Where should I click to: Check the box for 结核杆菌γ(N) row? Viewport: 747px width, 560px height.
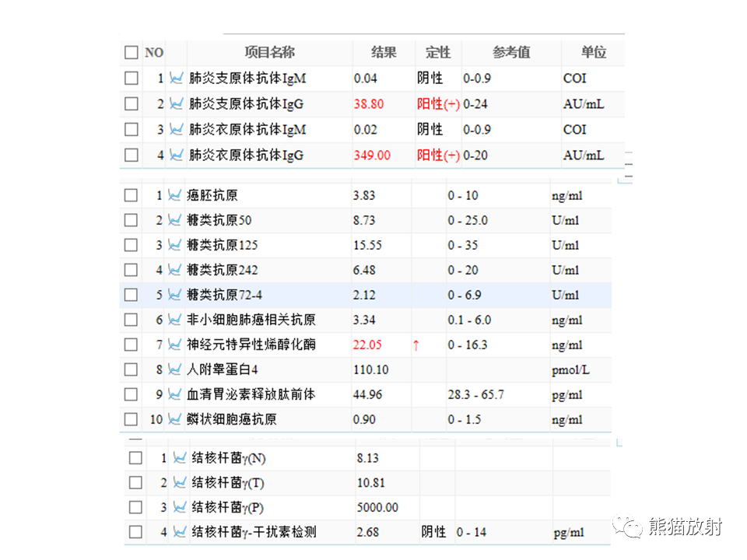click(x=135, y=458)
